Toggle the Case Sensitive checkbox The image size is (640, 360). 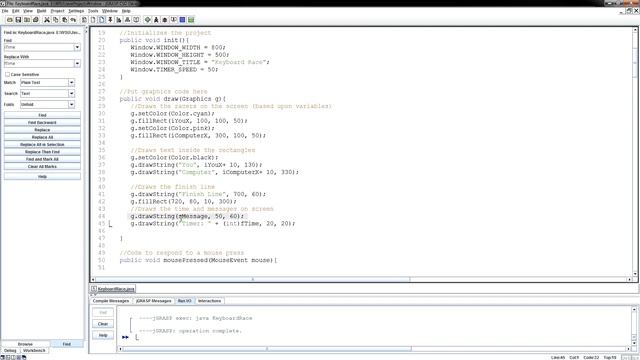pos(7,74)
